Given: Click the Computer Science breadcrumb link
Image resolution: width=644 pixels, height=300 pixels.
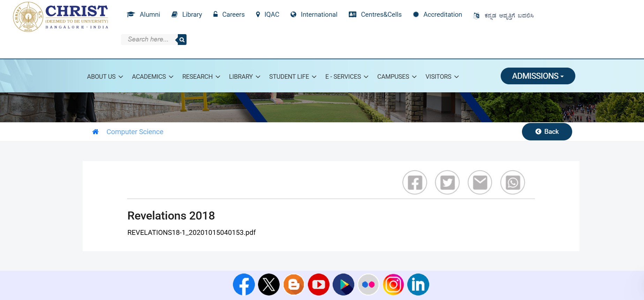Looking at the screenshot, I should coord(135,132).
